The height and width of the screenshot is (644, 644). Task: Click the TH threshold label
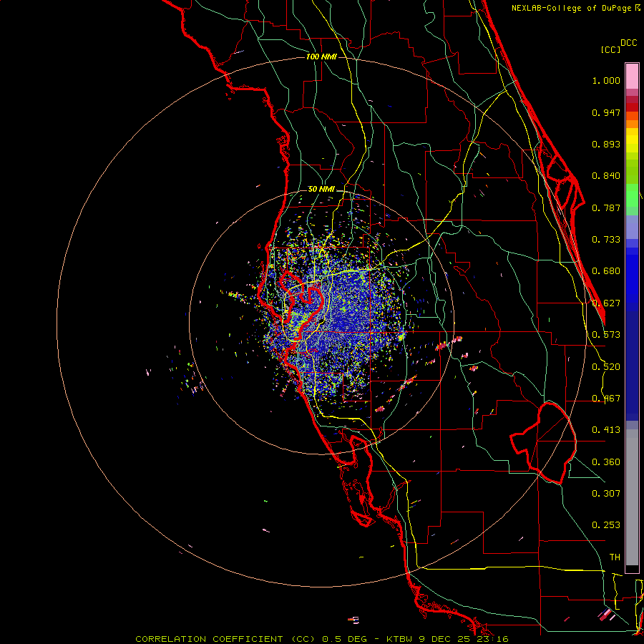(615, 557)
